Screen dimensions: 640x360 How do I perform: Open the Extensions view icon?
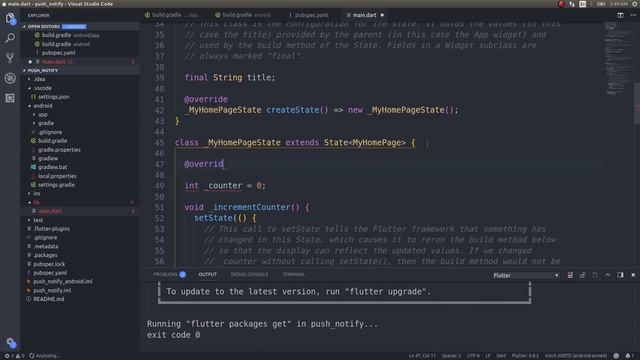(x=10, y=98)
